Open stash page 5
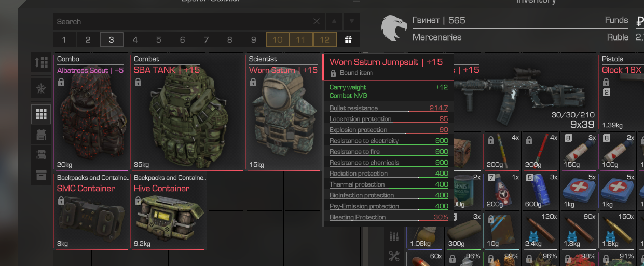Screen dimensions: 644x266 coord(159,39)
